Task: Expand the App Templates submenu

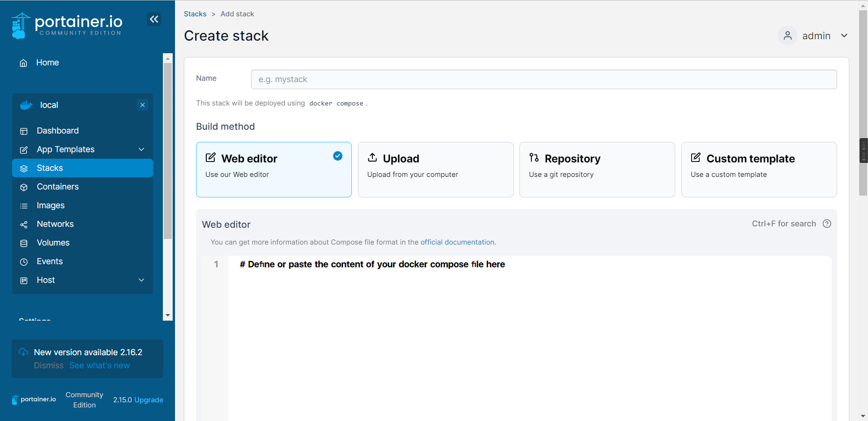Action: [x=141, y=149]
